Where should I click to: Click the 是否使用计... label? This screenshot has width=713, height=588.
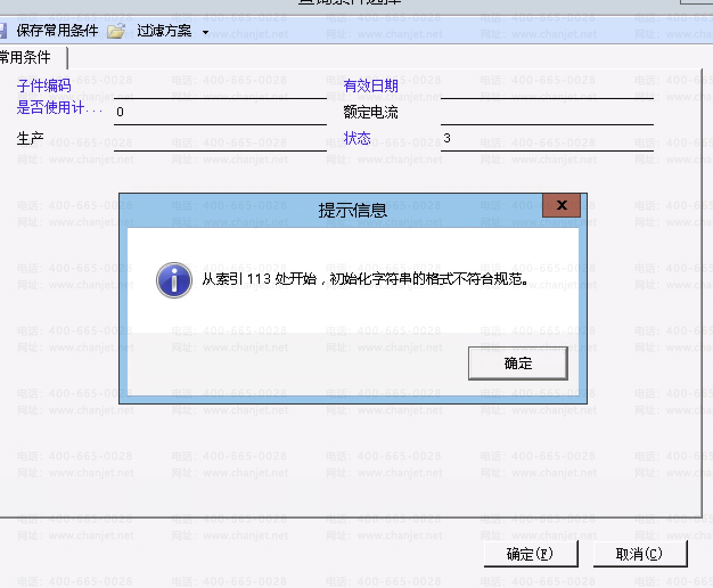[x=59, y=107]
